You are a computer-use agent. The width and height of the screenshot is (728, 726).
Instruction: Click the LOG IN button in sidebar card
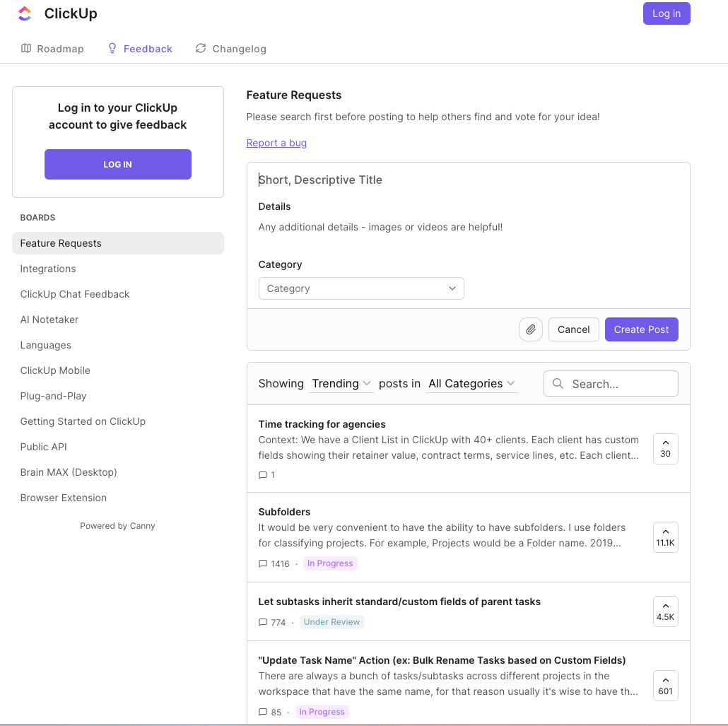[118, 164]
